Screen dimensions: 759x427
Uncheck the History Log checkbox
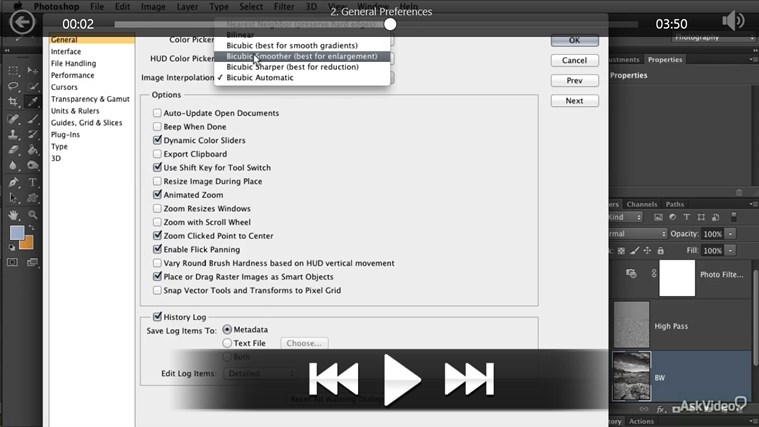coord(157,317)
